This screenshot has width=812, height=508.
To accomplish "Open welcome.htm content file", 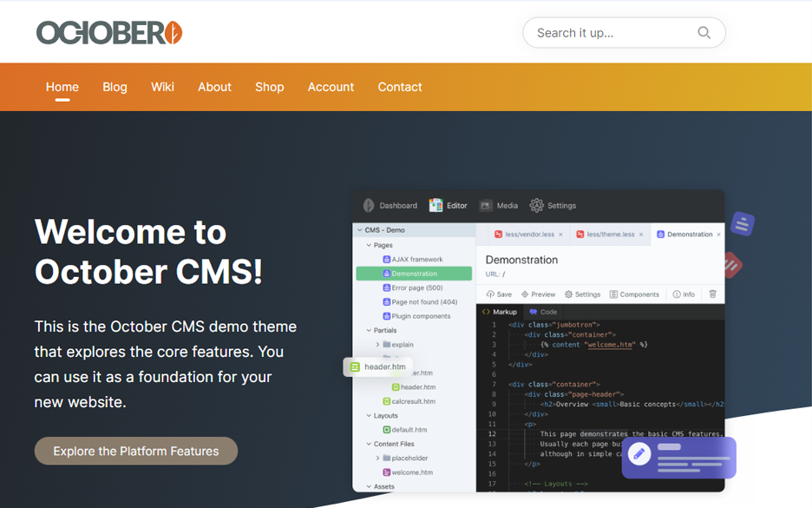I will [x=408, y=472].
